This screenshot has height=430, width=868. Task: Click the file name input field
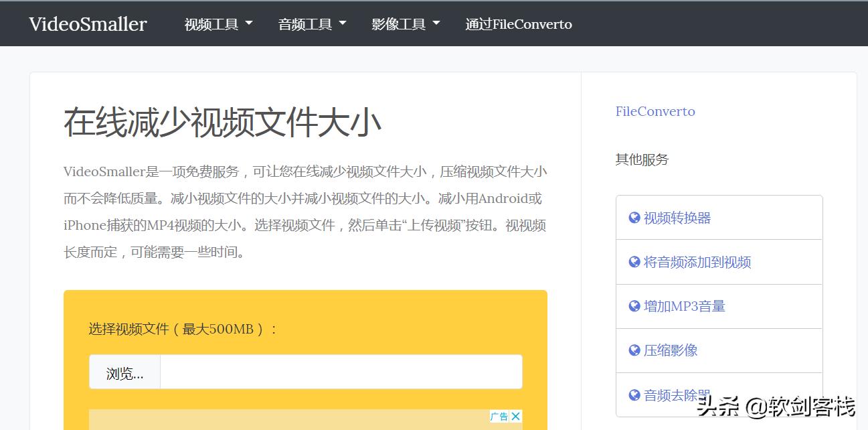pyautogui.click(x=341, y=373)
